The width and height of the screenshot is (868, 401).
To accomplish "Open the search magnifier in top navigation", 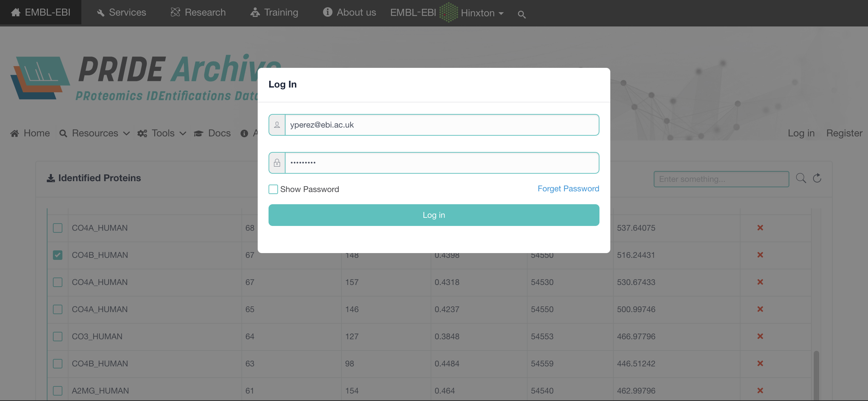I will click(x=521, y=14).
